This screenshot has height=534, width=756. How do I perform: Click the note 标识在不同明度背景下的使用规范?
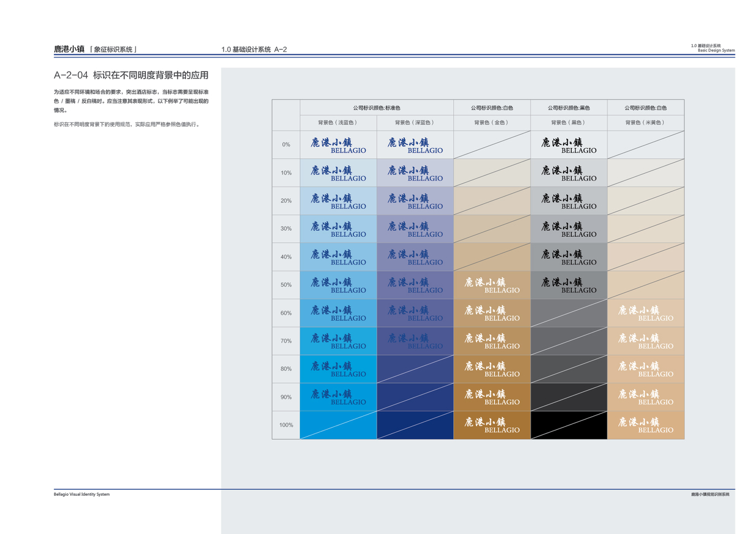click(x=127, y=125)
